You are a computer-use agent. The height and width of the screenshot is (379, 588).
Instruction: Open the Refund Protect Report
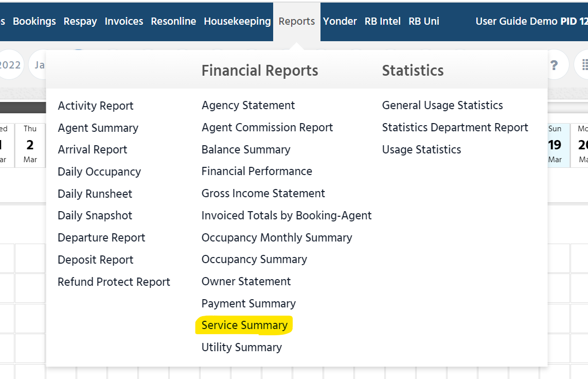[114, 282]
